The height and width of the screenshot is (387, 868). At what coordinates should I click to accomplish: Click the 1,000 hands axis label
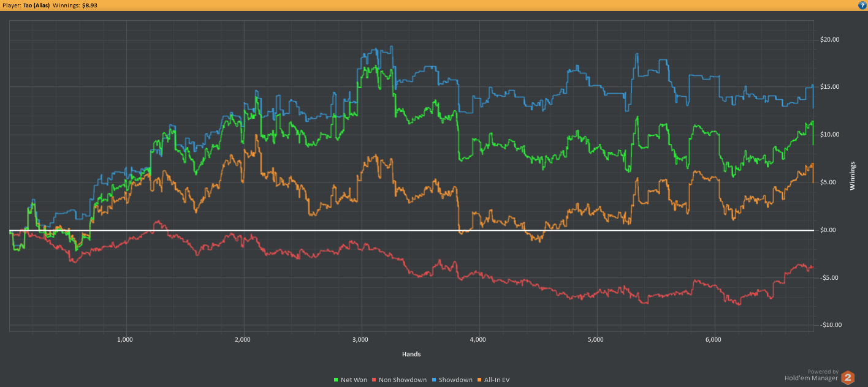[125, 339]
